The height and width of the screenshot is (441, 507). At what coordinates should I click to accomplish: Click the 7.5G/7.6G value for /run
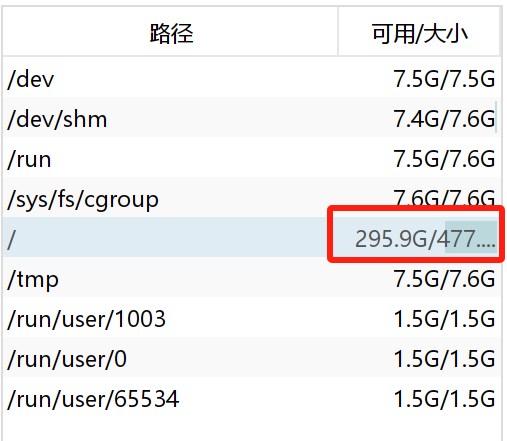tap(444, 159)
